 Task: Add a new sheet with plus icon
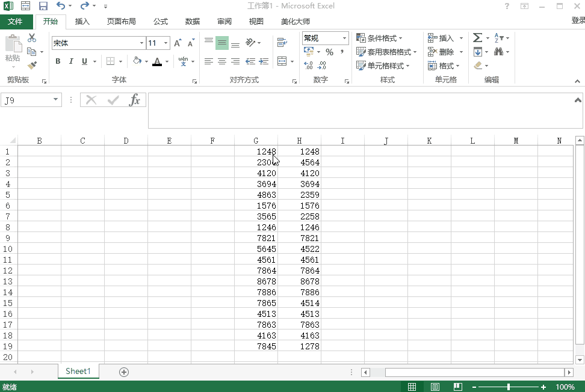point(124,372)
